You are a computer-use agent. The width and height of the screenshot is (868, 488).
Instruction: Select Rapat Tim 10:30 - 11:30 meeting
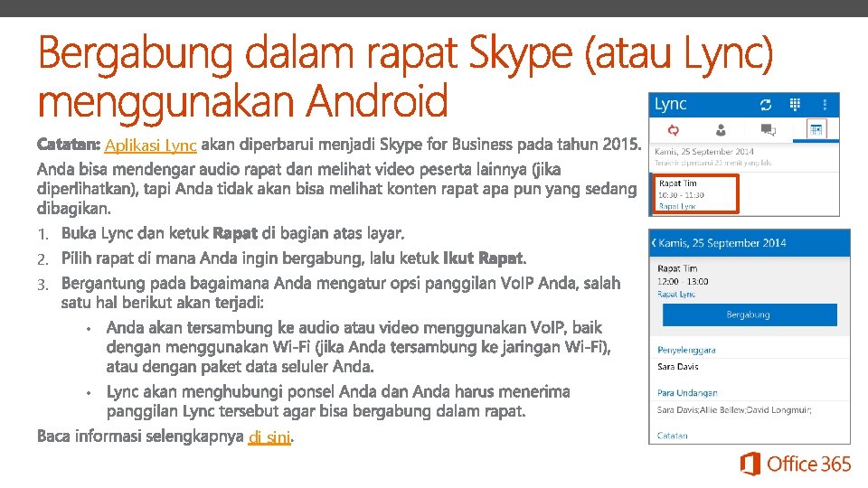coord(696,194)
